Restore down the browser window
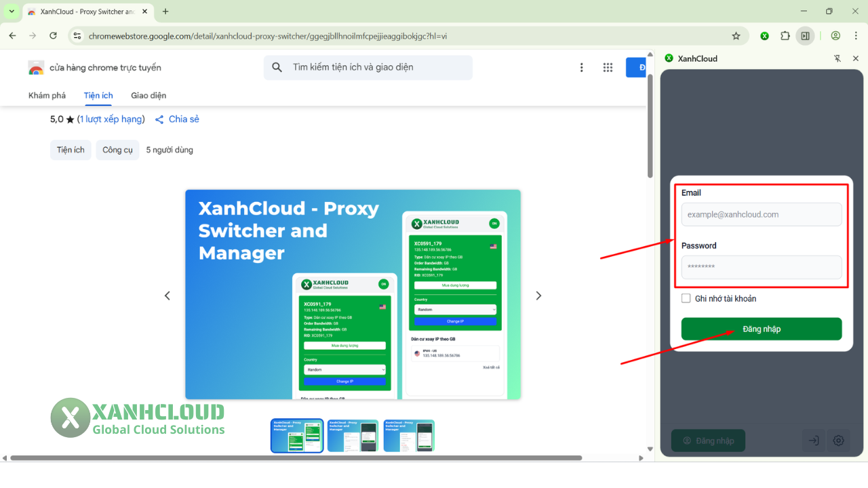Viewport: 868px width, 488px height. 829,12
